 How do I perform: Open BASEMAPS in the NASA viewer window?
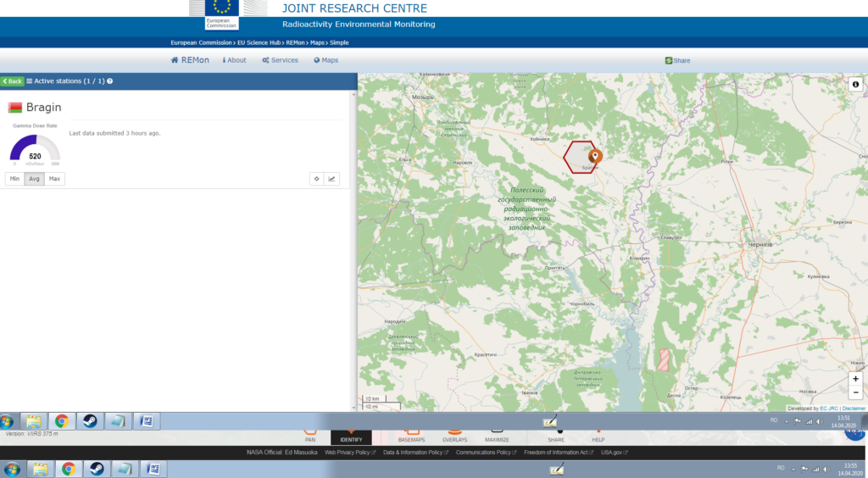[411, 436]
